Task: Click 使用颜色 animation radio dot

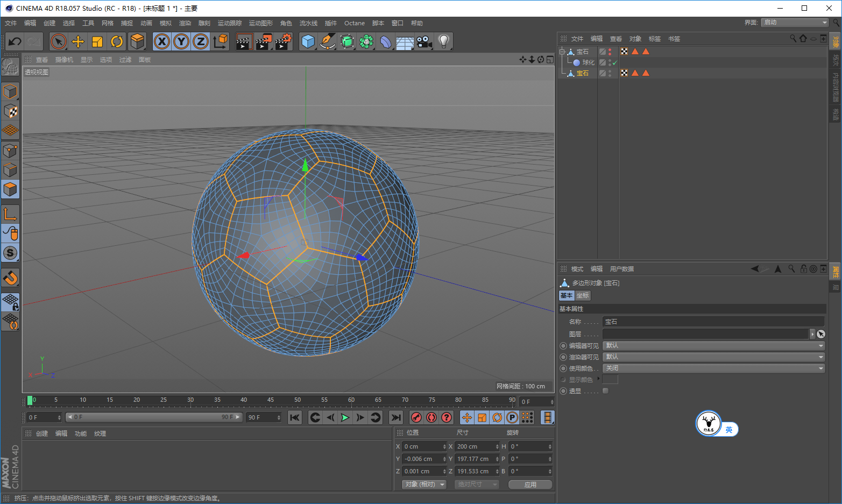Action: click(563, 368)
